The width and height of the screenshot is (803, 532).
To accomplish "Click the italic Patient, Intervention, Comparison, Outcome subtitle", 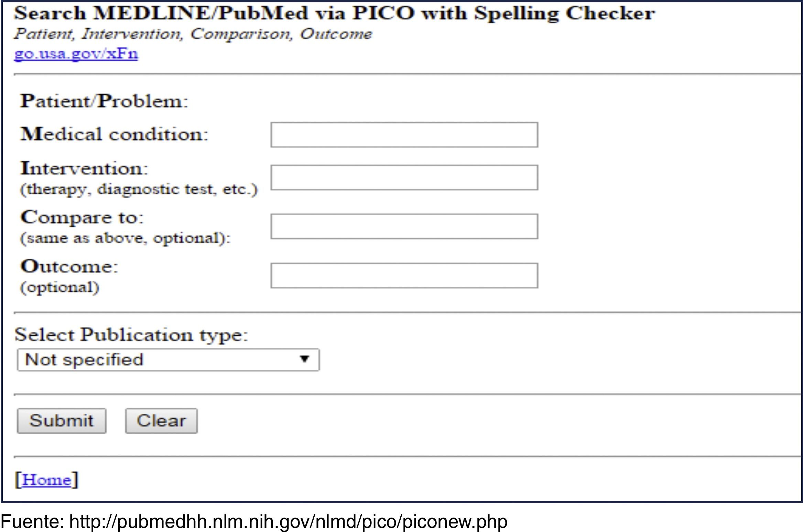I will 193,34.
